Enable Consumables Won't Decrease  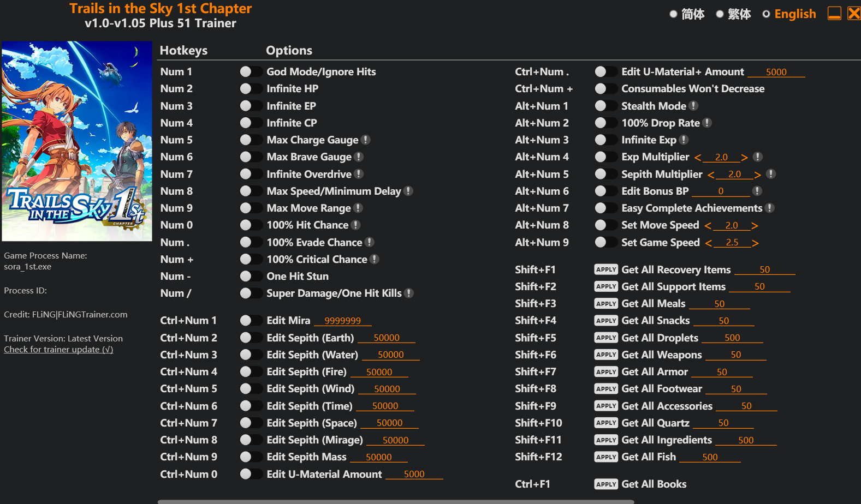pos(606,88)
